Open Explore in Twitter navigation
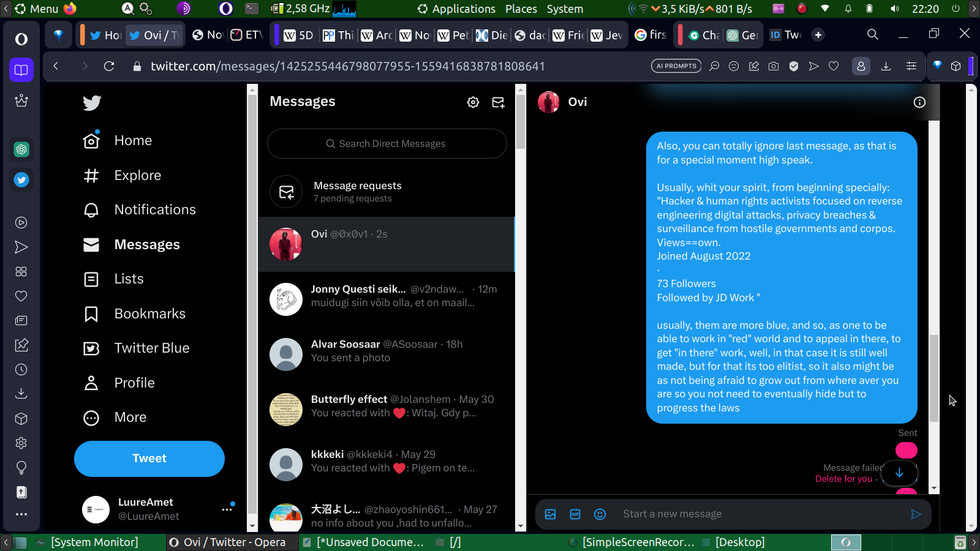Image resolution: width=980 pixels, height=551 pixels. click(x=122, y=176)
